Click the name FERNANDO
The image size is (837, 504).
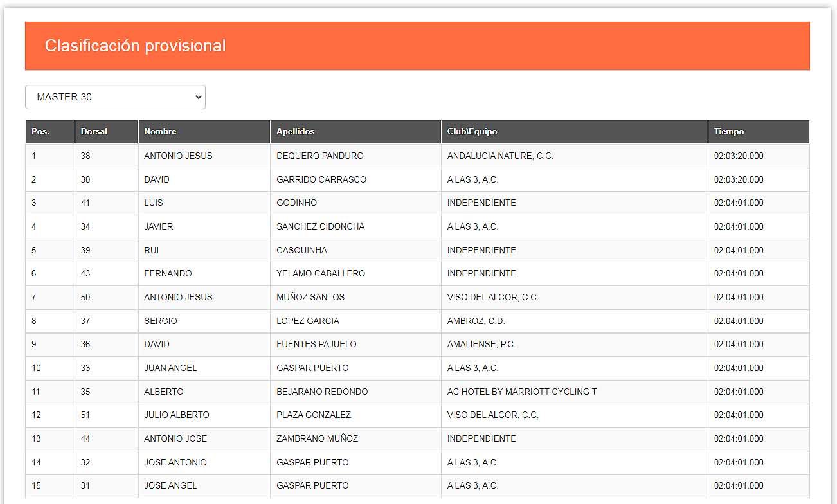(168, 273)
